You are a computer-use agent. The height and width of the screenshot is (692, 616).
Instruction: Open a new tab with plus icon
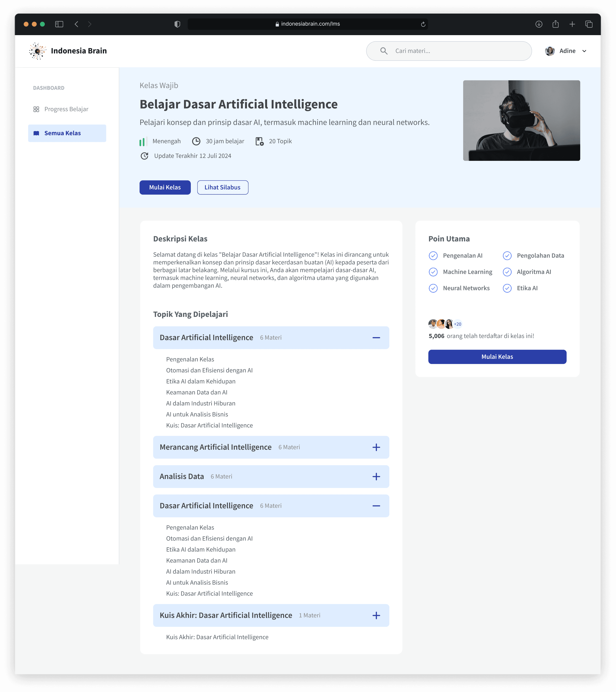point(572,24)
